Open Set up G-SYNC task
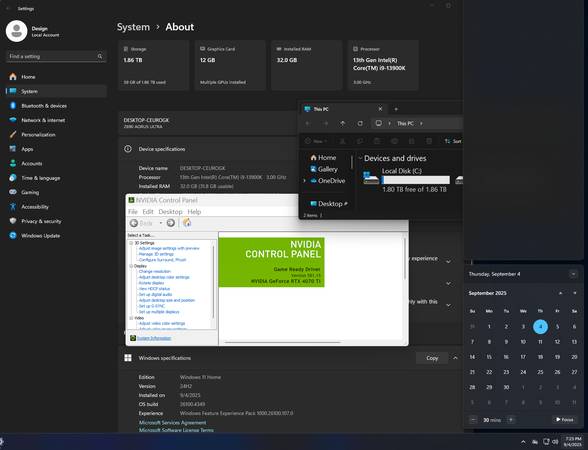The width and height of the screenshot is (588, 450). tap(152, 306)
